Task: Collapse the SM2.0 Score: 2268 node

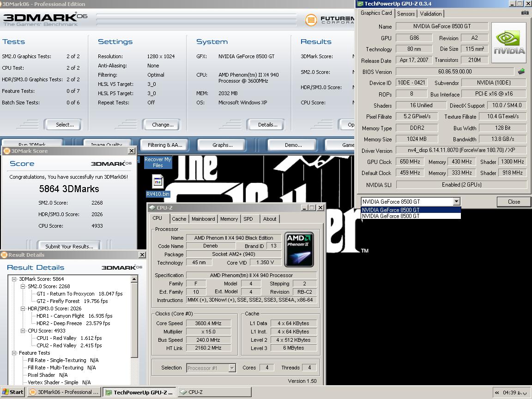Action: [x=23, y=286]
